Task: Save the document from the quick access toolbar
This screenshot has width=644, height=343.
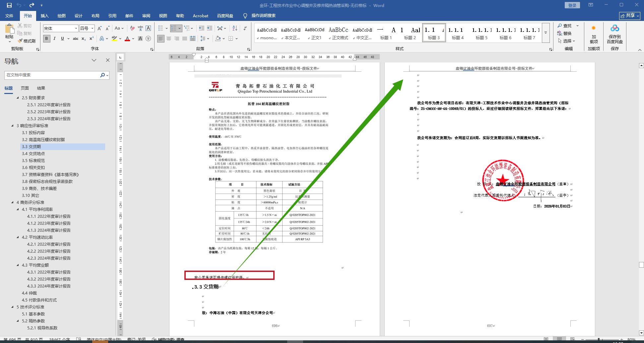Action: click(x=9, y=5)
